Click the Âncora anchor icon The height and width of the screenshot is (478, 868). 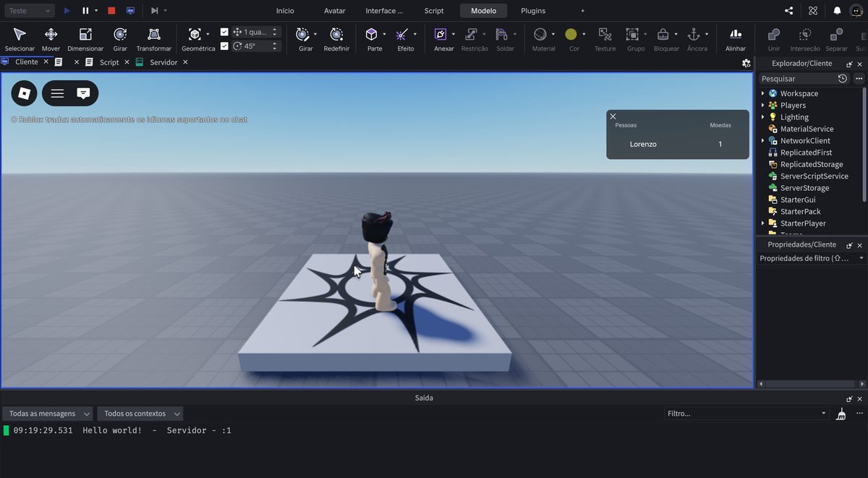(693, 35)
